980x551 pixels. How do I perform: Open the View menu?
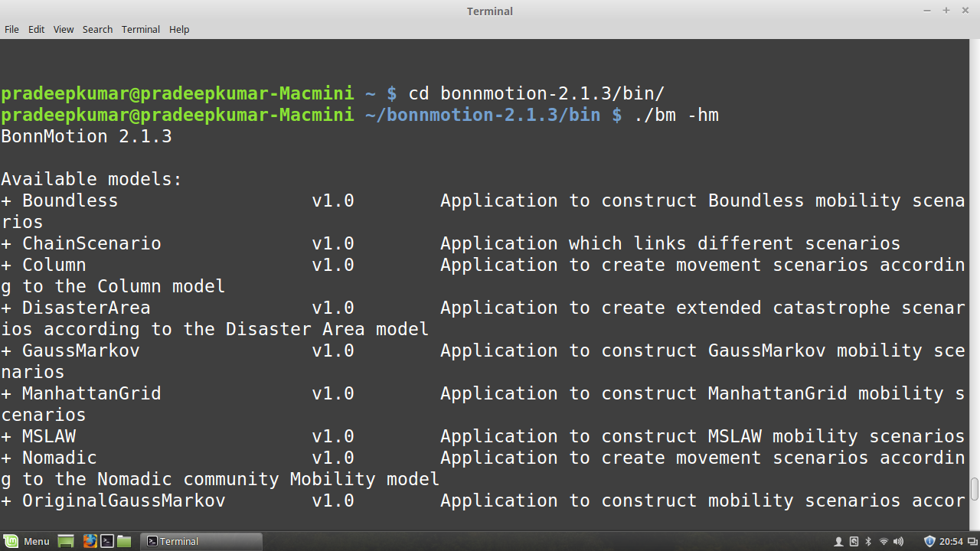click(x=64, y=29)
